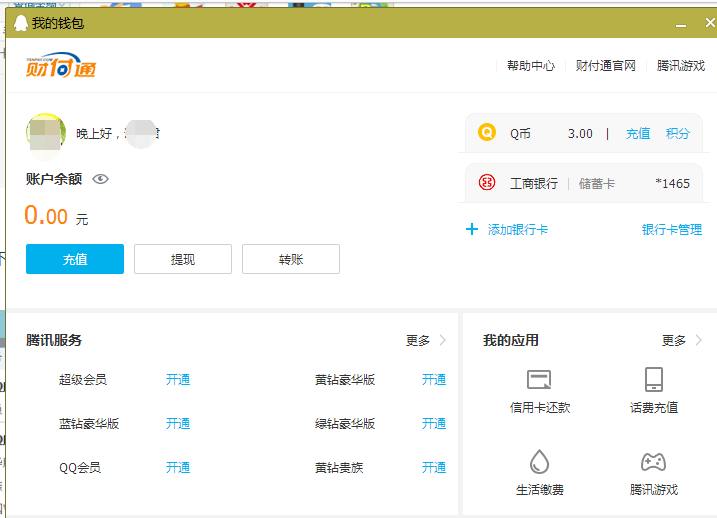Viewport: 717px width, 518px height.
Task: Open 腾讯游戏 gamepad icon
Action: pos(653,462)
